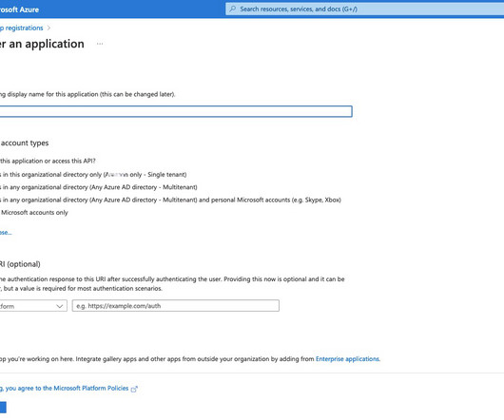
Task: Click the Microsoft Azure portal title
Action: click(x=19, y=10)
